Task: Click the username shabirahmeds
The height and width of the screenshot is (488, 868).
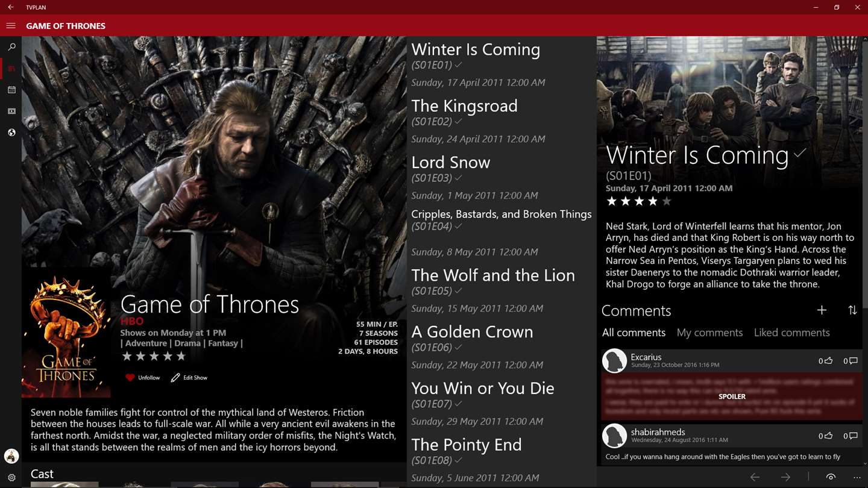Action: point(658,432)
